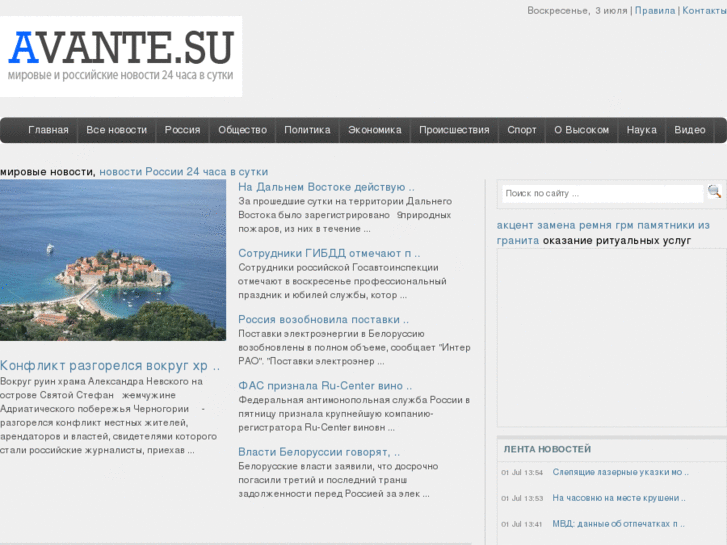Open the Политика section

coord(307,130)
